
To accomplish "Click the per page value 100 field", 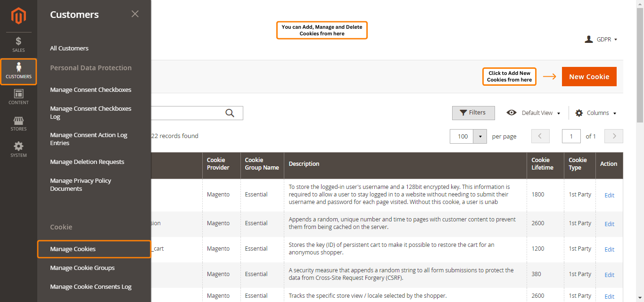I will click(x=462, y=136).
